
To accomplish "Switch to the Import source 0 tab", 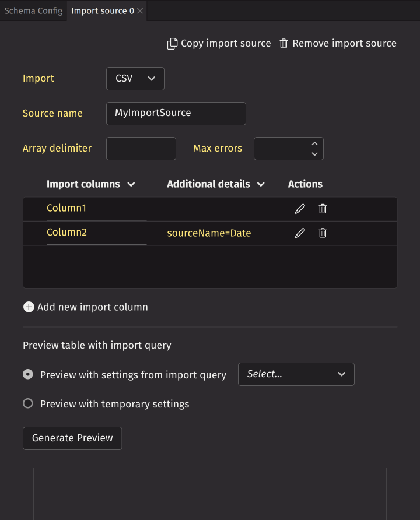I will coord(102,11).
